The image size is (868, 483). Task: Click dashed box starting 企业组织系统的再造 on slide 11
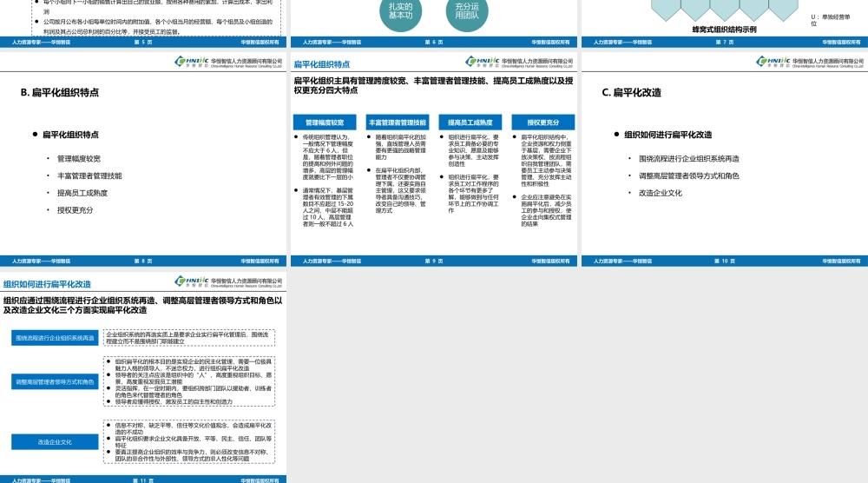point(189,338)
